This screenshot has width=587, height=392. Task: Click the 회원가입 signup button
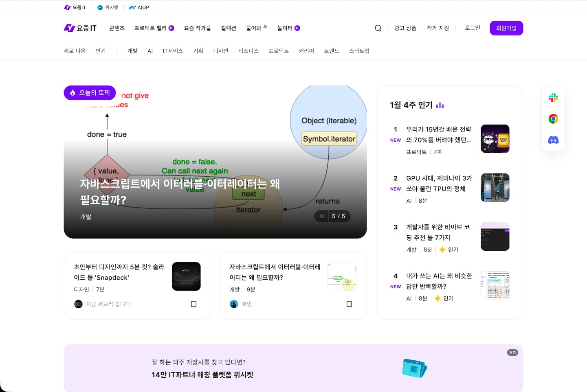pyautogui.click(x=506, y=28)
